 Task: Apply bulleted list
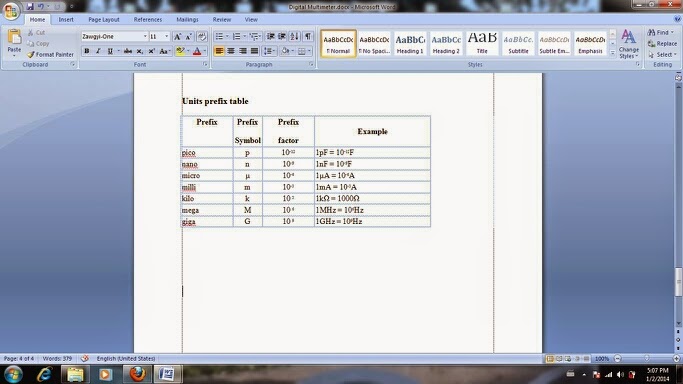219,37
